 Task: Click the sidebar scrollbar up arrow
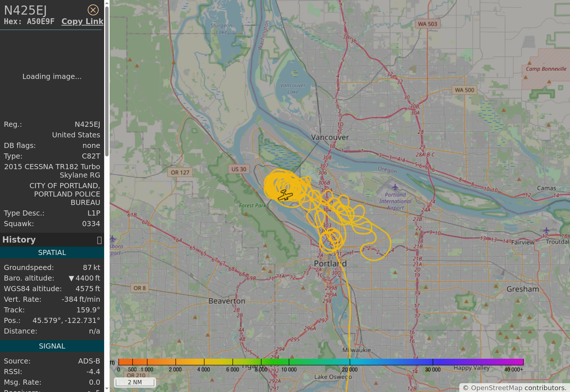pos(107,3)
